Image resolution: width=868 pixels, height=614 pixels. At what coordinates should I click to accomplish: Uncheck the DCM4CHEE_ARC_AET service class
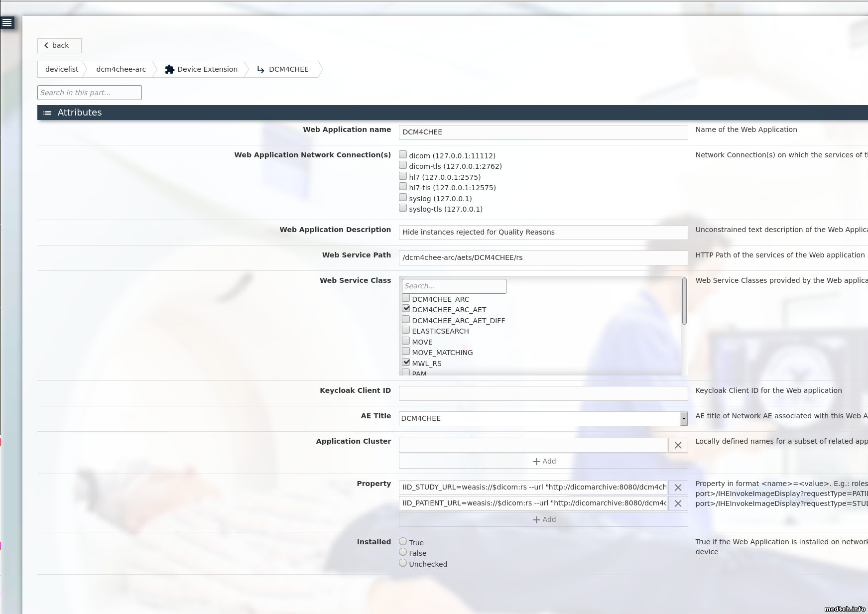point(406,309)
